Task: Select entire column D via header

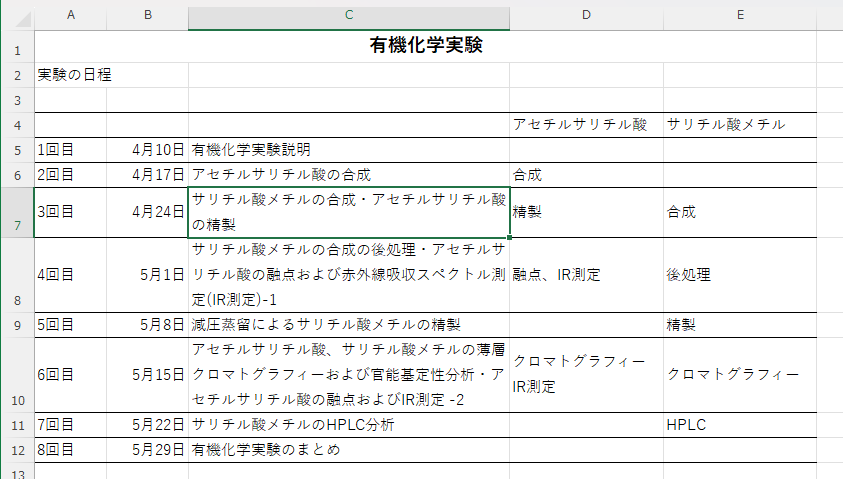Action: [586, 14]
